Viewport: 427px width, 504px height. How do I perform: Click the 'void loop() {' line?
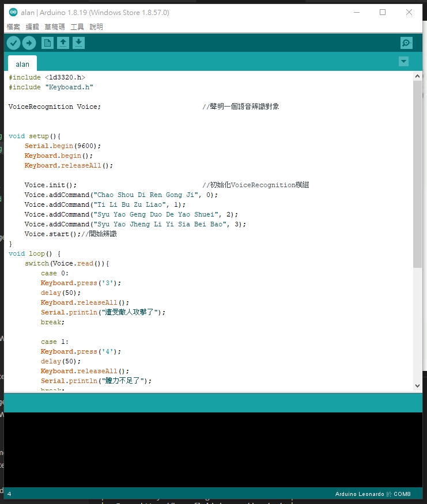click(35, 253)
